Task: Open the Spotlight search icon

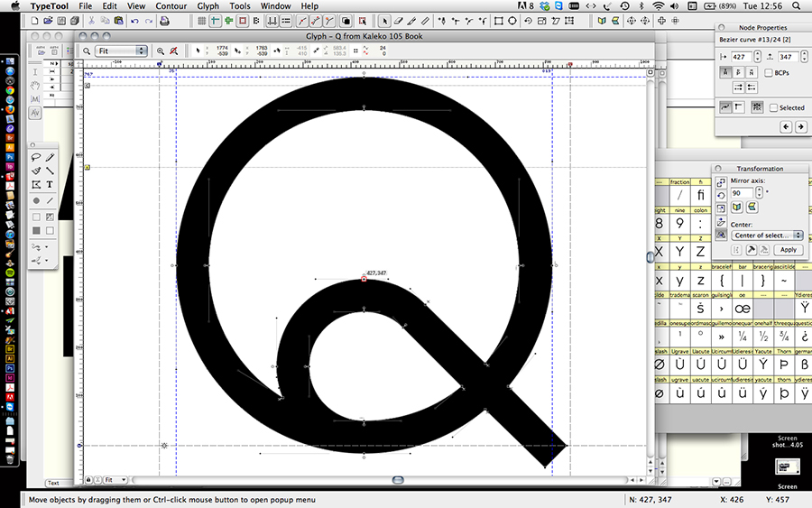Action: pyautogui.click(x=797, y=5)
